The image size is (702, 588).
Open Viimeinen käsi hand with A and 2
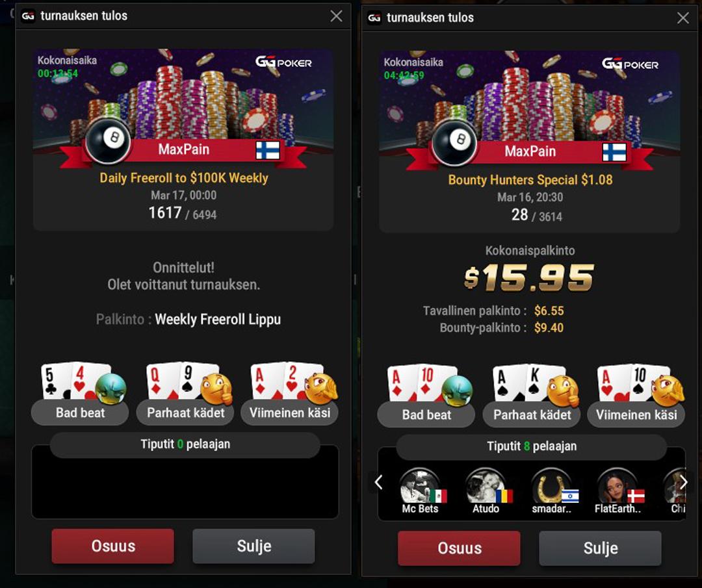[x=290, y=394]
